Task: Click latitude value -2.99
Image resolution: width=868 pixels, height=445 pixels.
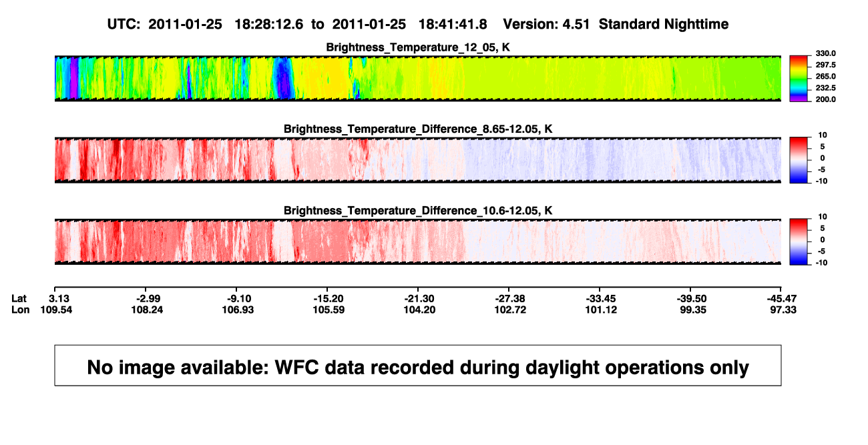Action: pyautogui.click(x=146, y=298)
